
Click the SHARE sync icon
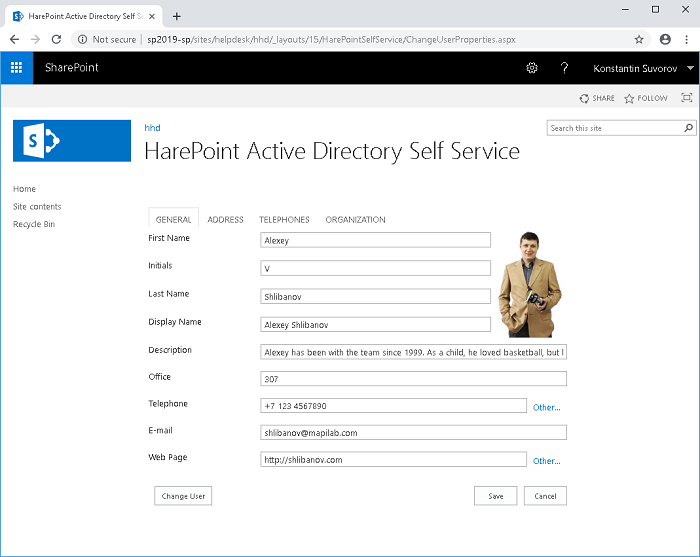(584, 98)
